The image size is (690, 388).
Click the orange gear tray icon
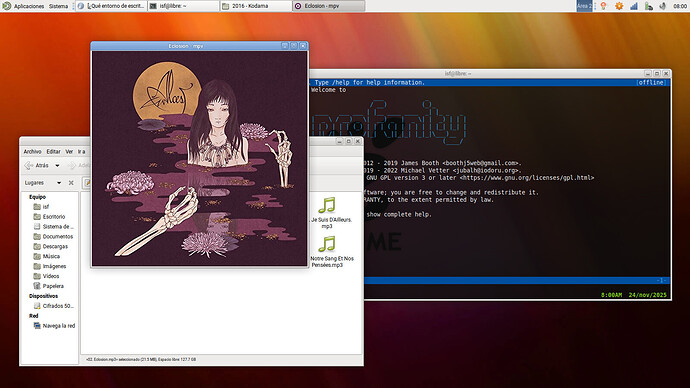[619, 6]
